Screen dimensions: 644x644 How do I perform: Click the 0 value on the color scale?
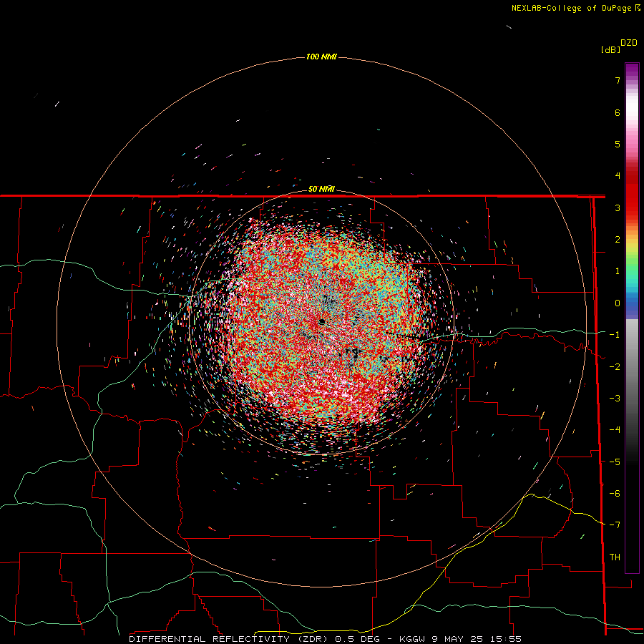pos(618,303)
